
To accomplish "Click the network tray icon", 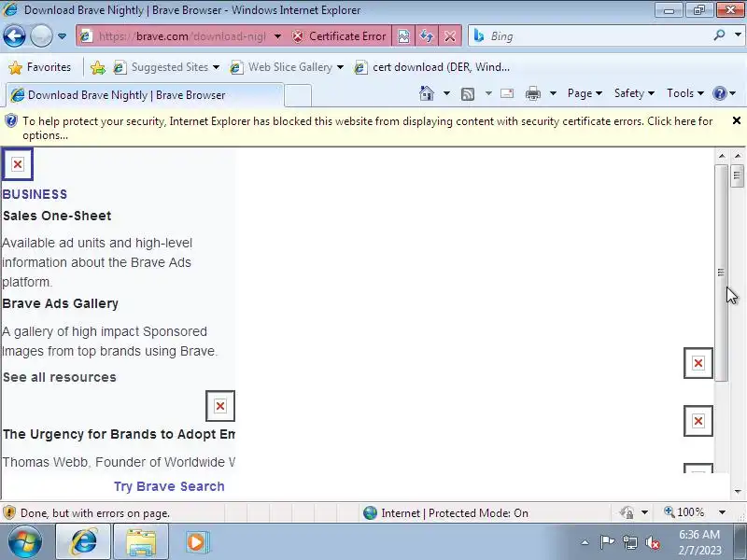I will point(629,542).
